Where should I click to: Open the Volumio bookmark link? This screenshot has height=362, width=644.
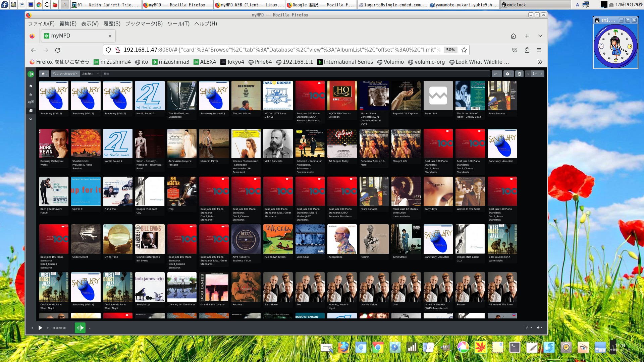coord(390,62)
